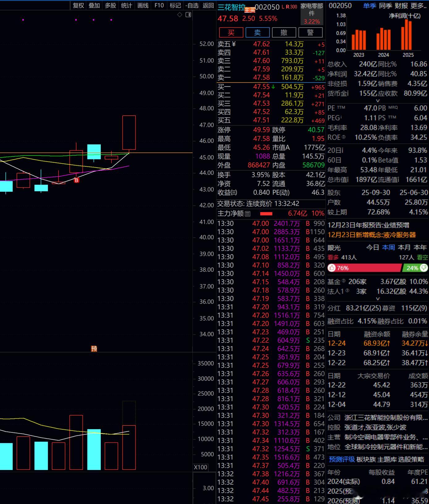The height and width of the screenshot is (504, 429).
Task: Click the 卖一 price 47.58 in order book
Action: pos(261,77)
